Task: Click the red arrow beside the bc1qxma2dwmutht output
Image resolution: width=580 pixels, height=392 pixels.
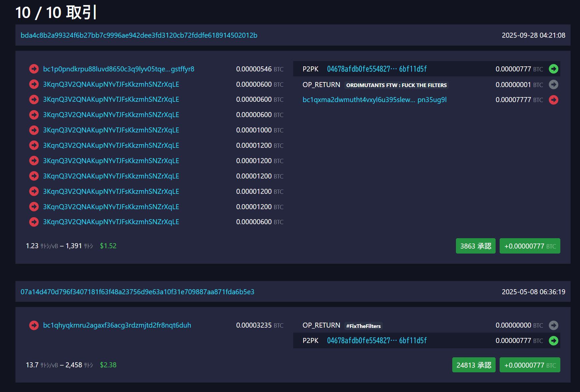Action: 553,100
